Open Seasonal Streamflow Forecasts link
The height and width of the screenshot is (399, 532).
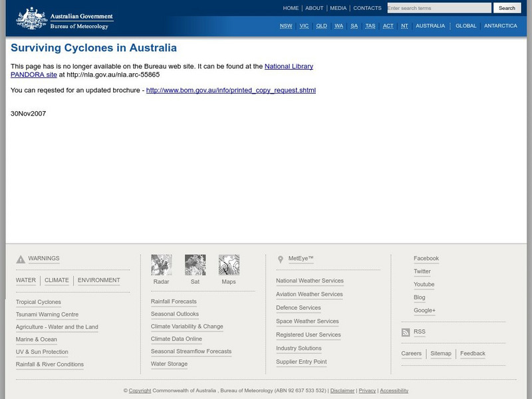click(x=191, y=352)
